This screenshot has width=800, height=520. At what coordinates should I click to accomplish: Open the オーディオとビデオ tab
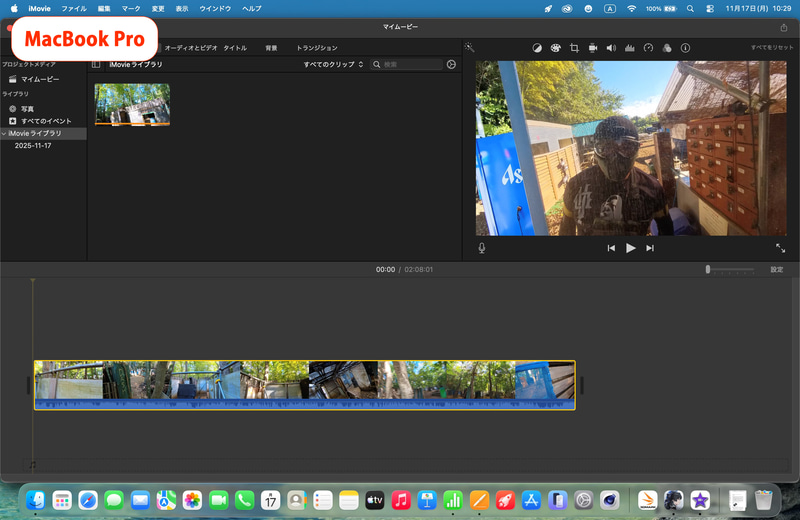point(191,48)
